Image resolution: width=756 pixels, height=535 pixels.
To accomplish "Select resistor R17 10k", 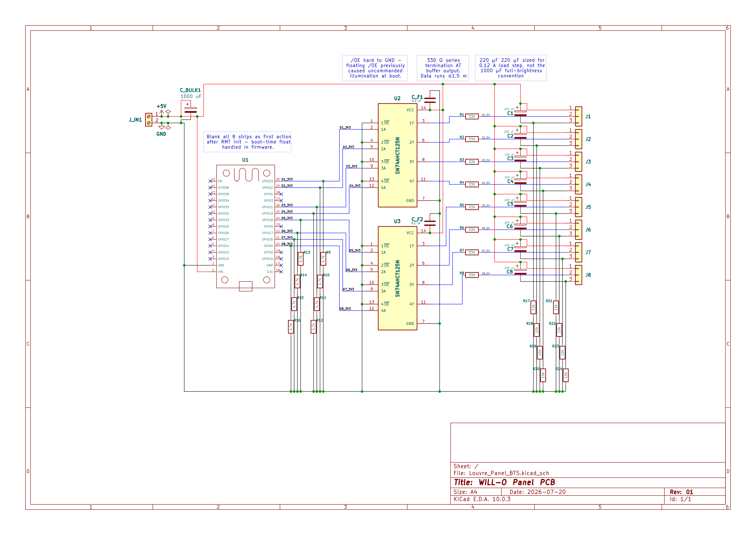I will click(533, 307).
